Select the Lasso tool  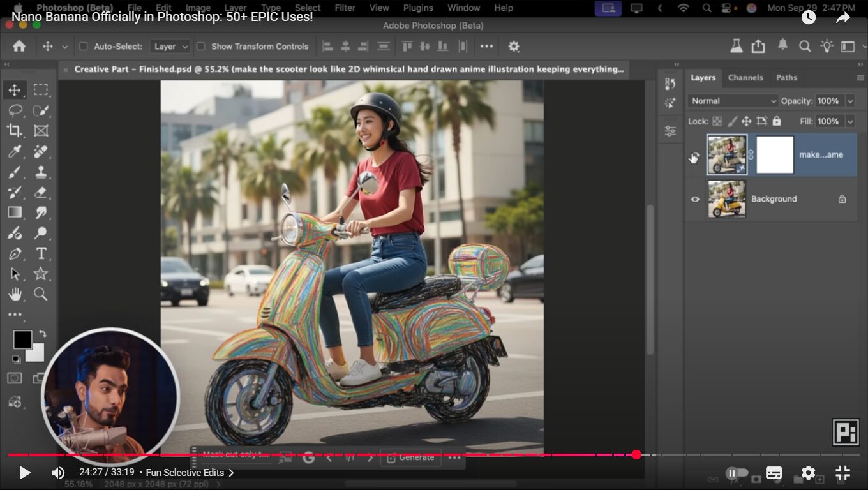[x=15, y=110]
